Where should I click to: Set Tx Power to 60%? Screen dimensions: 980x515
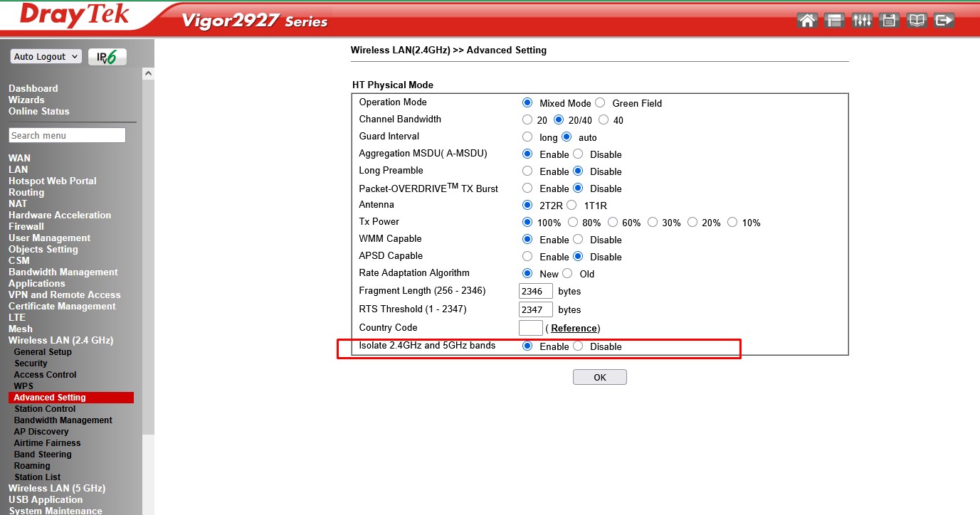(x=613, y=223)
